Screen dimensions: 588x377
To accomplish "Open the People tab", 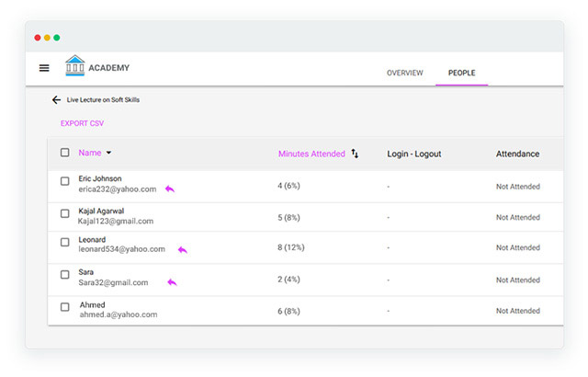I will (461, 73).
